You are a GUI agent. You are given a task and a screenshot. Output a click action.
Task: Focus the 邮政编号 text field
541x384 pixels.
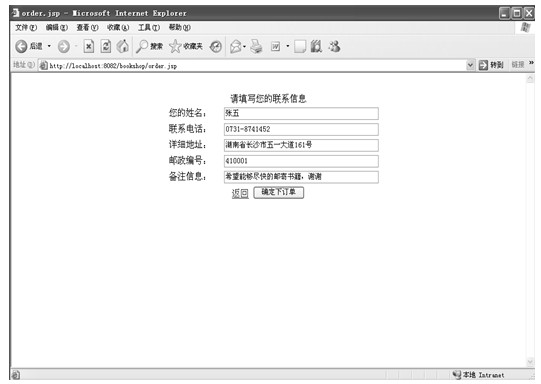[301, 161]
